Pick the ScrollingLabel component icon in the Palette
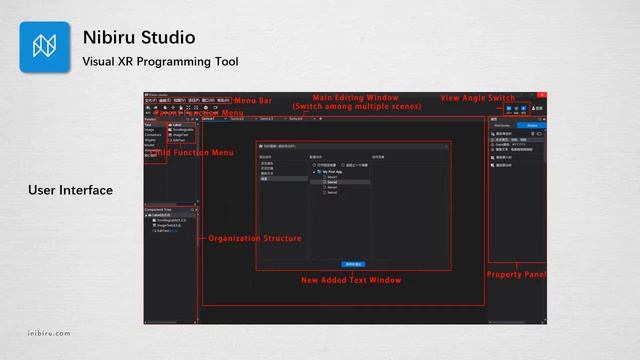The image size is (640, 360). tap(170, 130)
